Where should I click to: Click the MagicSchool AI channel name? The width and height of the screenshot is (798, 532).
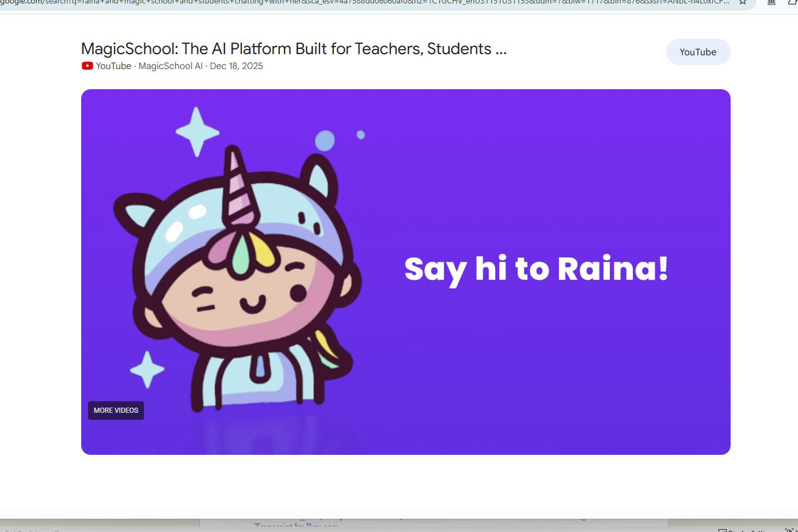coord(170,66)
